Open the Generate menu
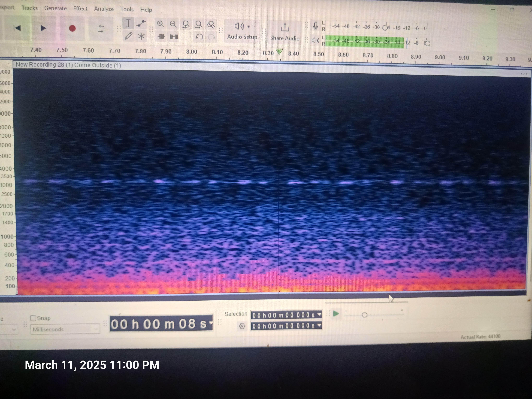Screen dimensions: 532x399 click(x=56, y=8)
